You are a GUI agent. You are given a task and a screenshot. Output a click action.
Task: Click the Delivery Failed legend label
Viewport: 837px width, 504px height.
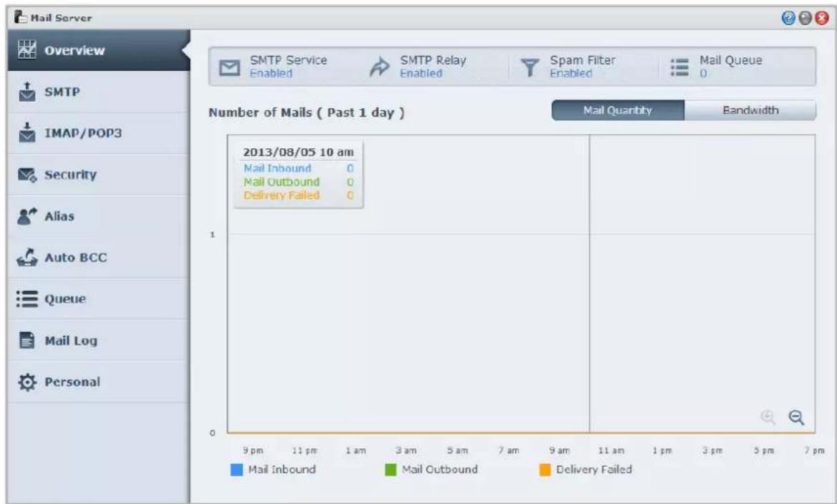[x=594, y=470]
